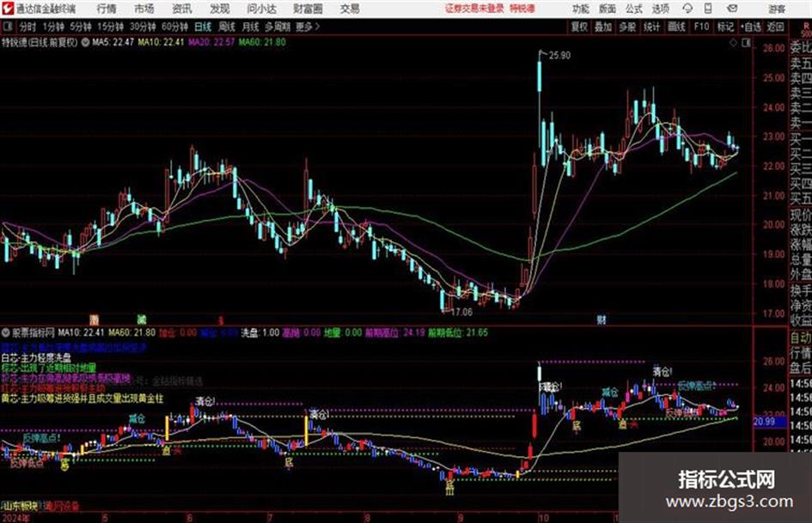Open the 功能 menu
Image resolution: width=812 pixels, height=523 pixels.
pos(580,9)
